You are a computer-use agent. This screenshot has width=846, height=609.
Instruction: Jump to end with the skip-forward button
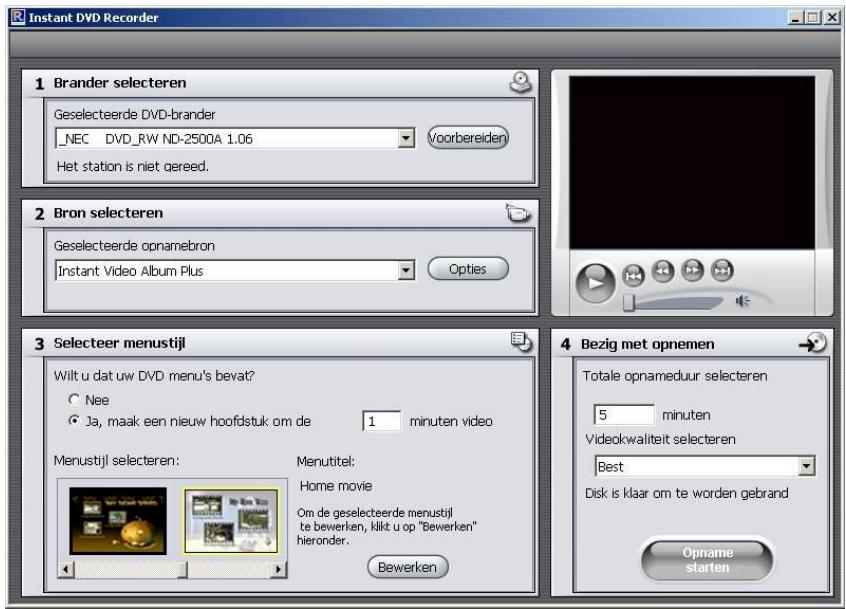point(722,270)
